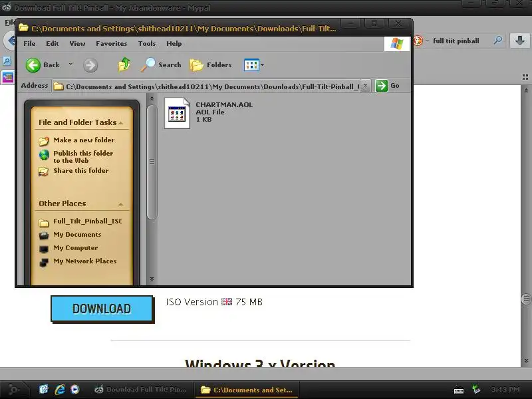Open the Favorites menu
This screenshot has width=532, height=399.
[x=111, y=43]
